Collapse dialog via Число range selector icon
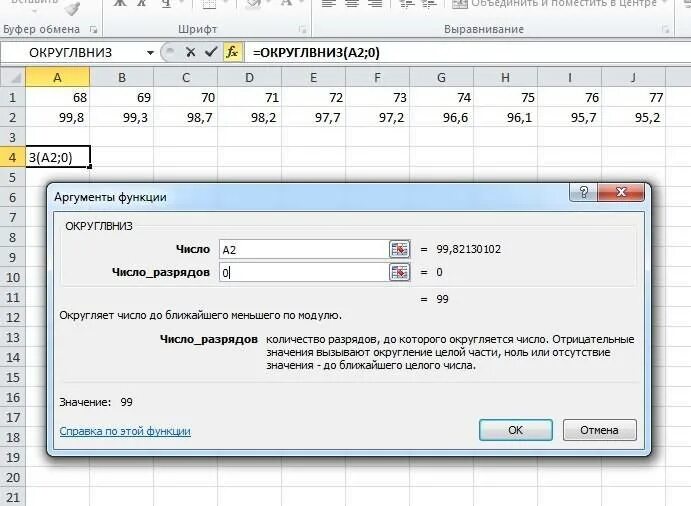Image resolution: width=691 pixels, height=506 pixels. 399,249
